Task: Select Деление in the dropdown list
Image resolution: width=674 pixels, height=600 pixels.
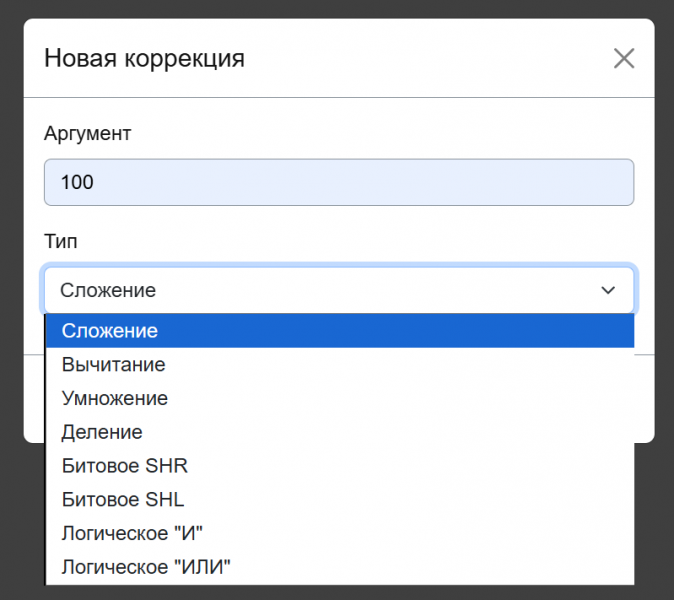Action: tap(102, 433)
